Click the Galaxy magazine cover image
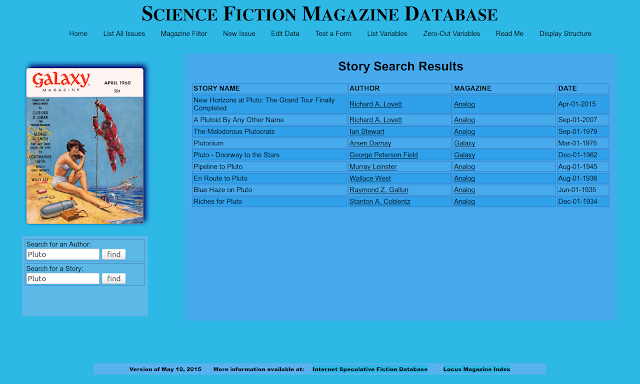The image size is (640, 384). (85, 146)
